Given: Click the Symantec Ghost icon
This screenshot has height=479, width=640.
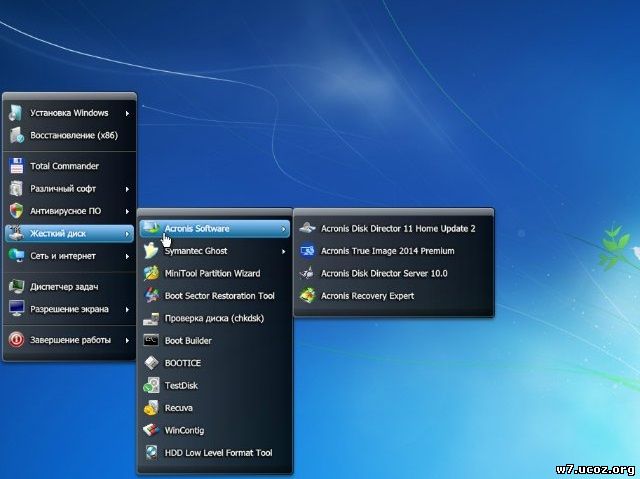Looking at the screenshot, I should point(151,251).
